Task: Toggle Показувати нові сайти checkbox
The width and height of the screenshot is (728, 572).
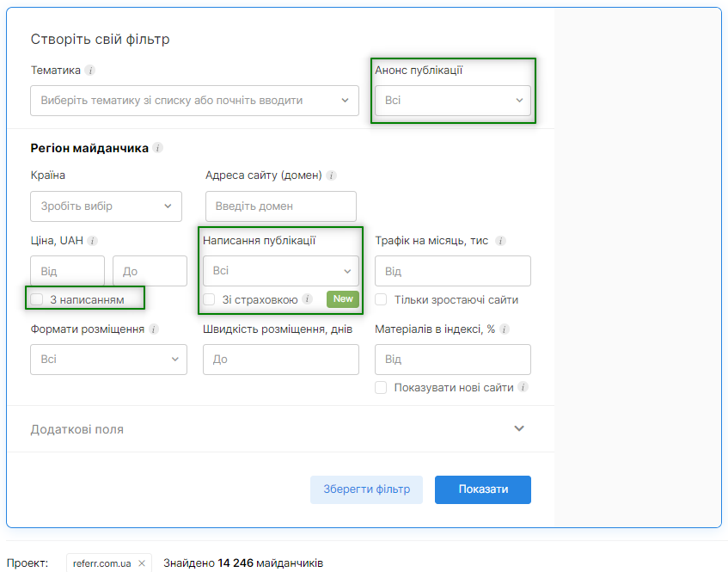Action: (x=381, y=388)
